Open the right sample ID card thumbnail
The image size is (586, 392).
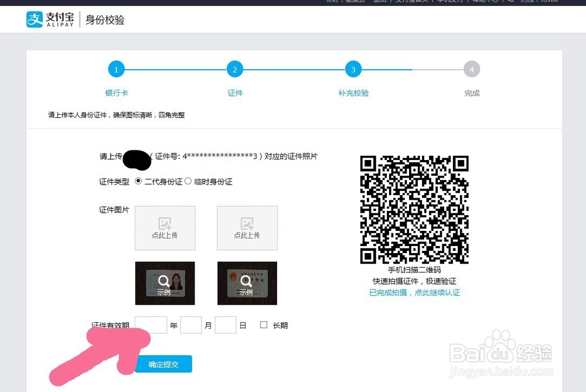(247, 283)
